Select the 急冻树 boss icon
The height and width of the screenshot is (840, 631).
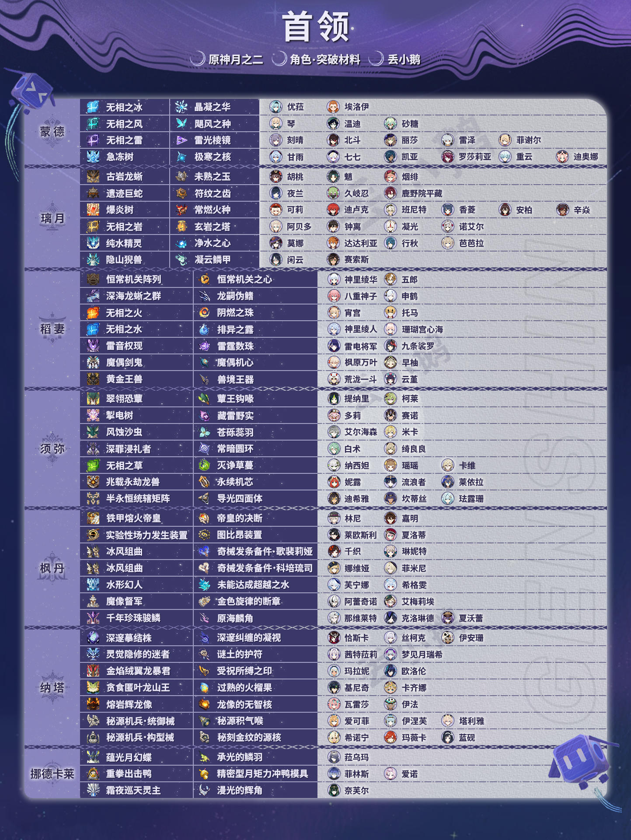(x=93, y=157)
